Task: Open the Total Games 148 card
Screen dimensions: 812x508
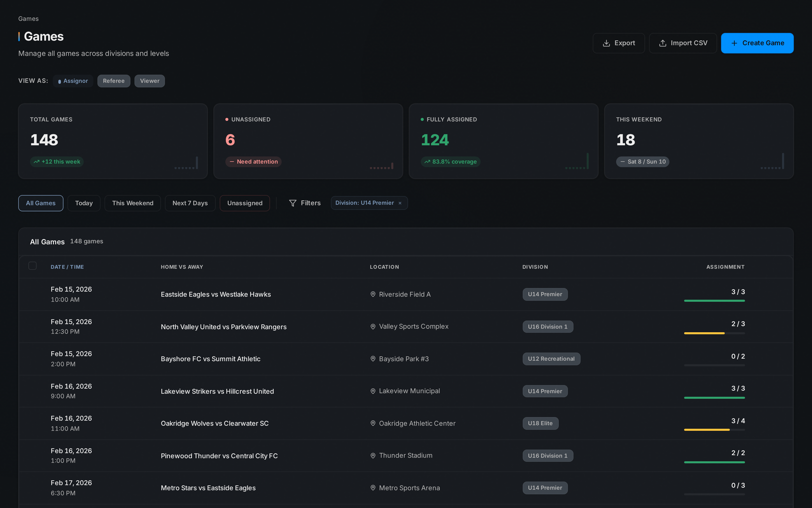Action: (113, 141)
